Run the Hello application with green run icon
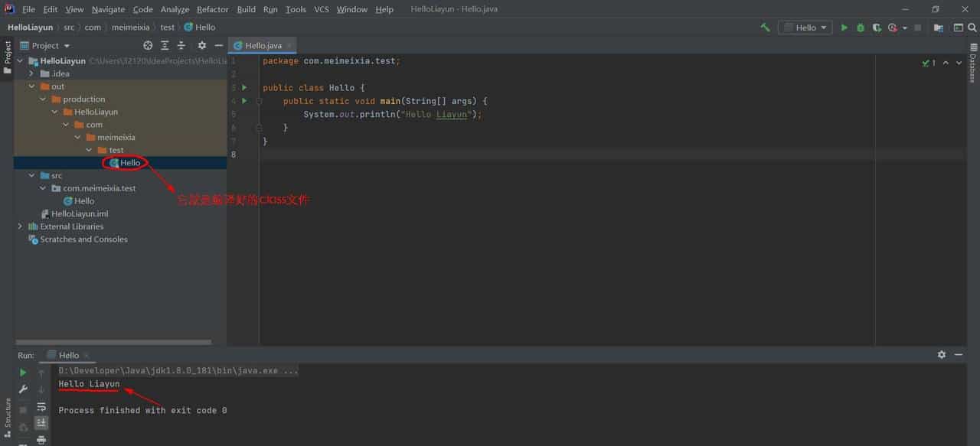Image resolution: width=980 pixels, height=446 pixels. click(x=844, y=27)
